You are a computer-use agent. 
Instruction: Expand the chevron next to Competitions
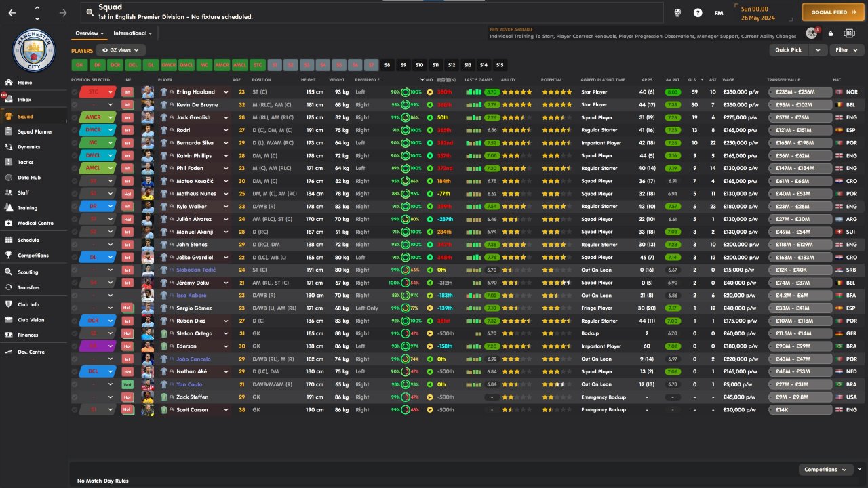click(x=859, y=468)
